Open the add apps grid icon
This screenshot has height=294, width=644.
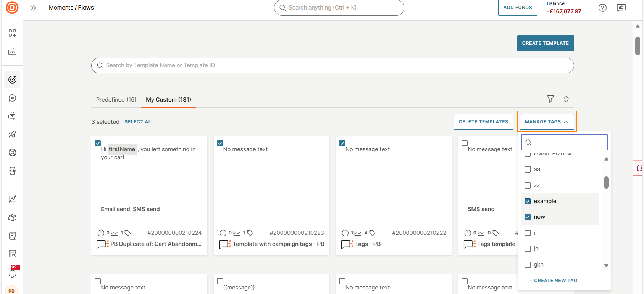click(12, 33)
